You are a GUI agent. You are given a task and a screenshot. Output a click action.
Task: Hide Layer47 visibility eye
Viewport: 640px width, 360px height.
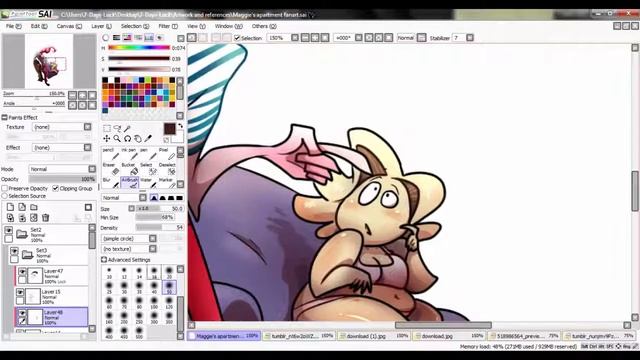[22, 272]
